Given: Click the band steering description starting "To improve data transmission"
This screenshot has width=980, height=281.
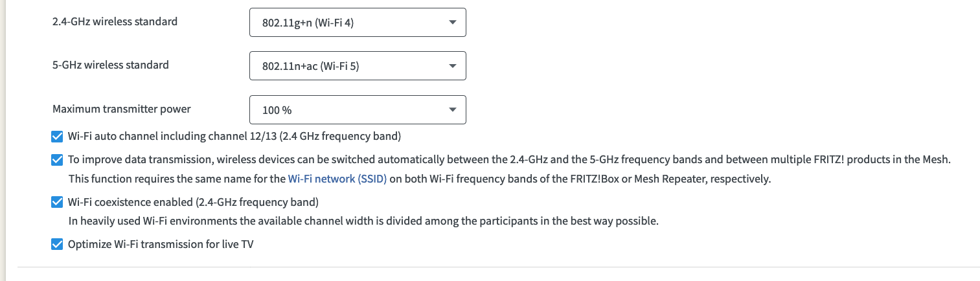Looking at the screenshot, I should pyautogui.click(x=508, y=159).
